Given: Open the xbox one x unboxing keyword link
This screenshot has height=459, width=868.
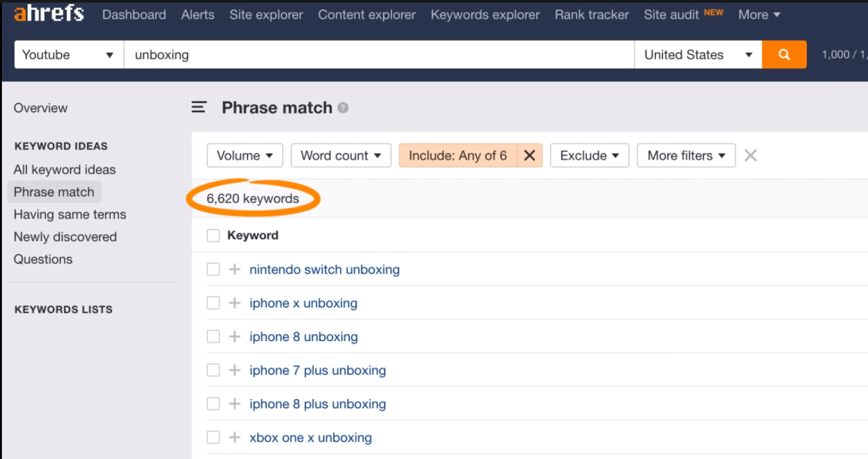Looking at the screenshot, I should click(311, 437).
